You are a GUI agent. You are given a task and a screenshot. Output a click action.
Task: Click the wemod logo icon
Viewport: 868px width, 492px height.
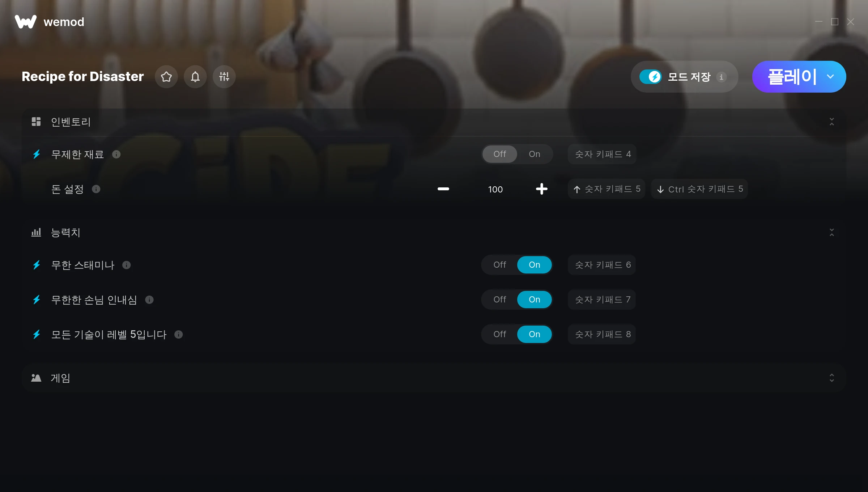tap(25, 22)
